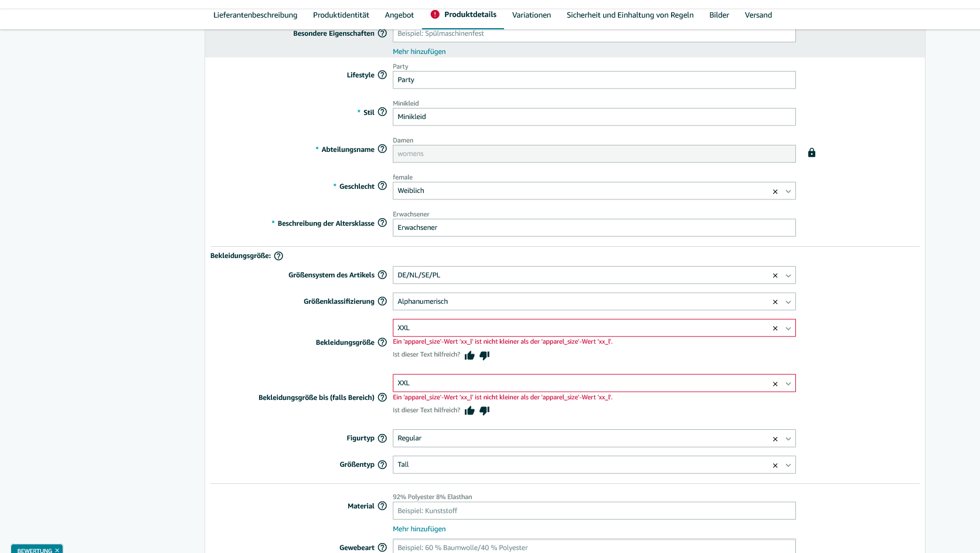Clear the DE/NL/SE/PL size system value
This screenshot has height=553, width=980.
tap(775, 276)
